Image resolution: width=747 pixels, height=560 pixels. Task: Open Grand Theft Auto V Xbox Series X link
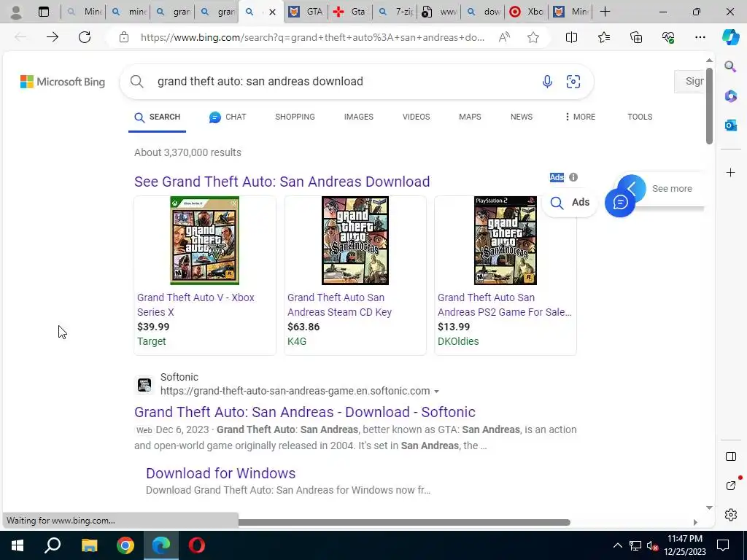pos(196,305)
